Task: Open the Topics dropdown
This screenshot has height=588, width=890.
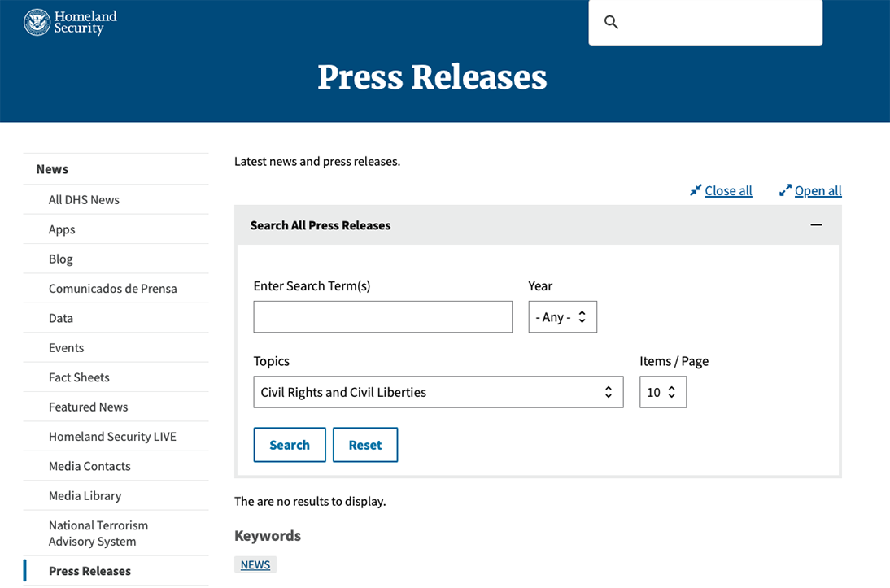Action: point(438,392)
